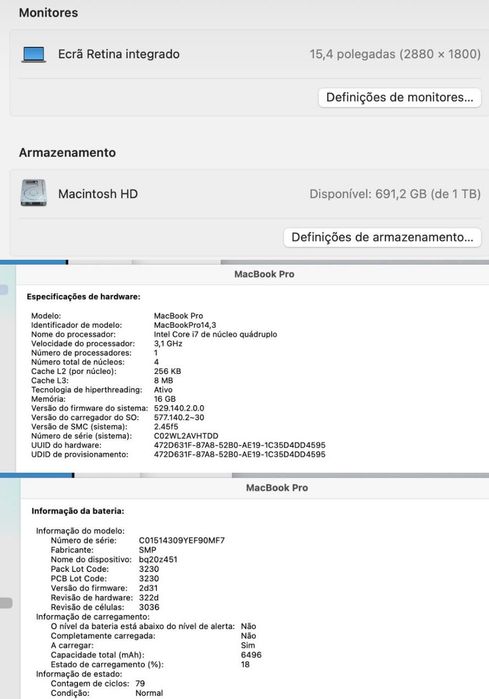Select OS loader version 577.140.2~30
Image resolution: width=489 pixels, height=699 pixels.
point(179,418)
